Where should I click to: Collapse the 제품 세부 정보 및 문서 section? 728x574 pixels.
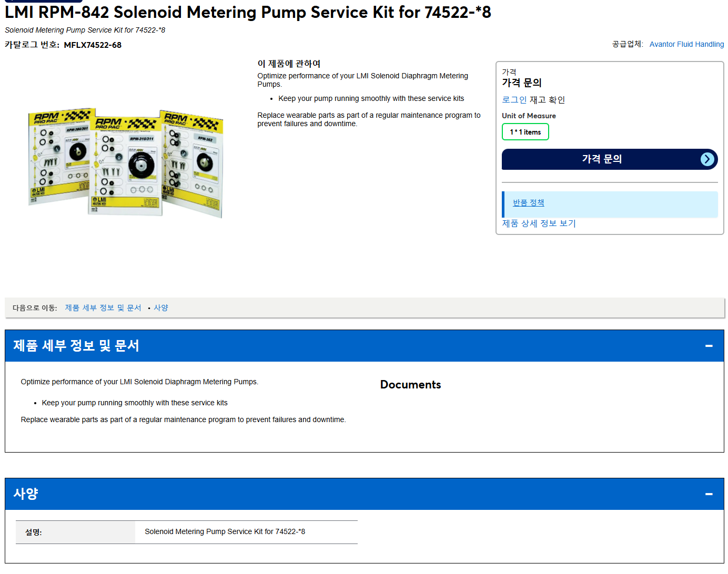[x=709, y=346]
